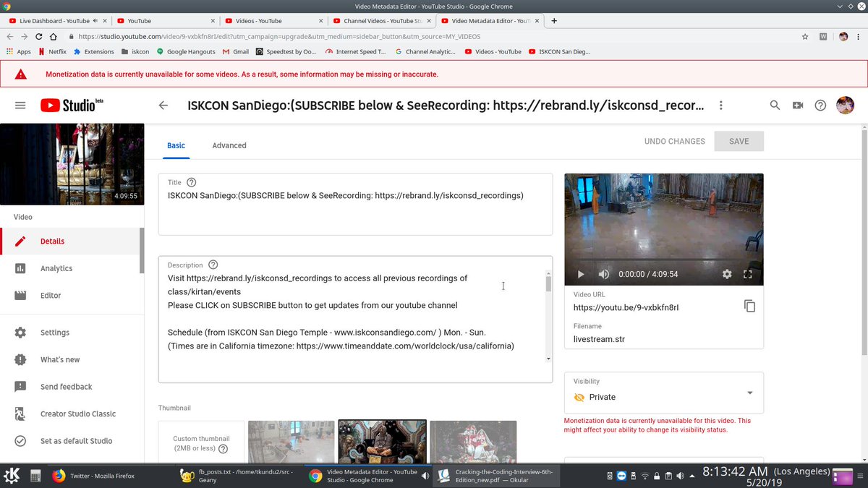This screenshot has height=488, width=868.
Task: Open the youtu.be video URL link
Action: click(x=626, y=307)
